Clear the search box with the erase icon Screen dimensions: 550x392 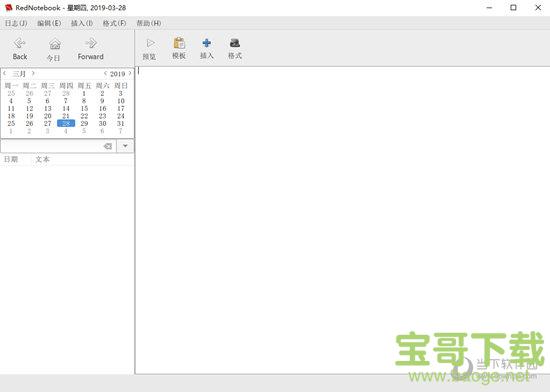coord(108,146)
